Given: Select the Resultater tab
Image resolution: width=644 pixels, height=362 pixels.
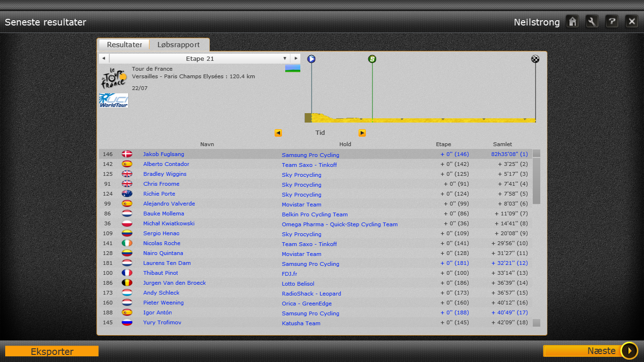Looking at the screenshot, I should [x=124, y=45].
